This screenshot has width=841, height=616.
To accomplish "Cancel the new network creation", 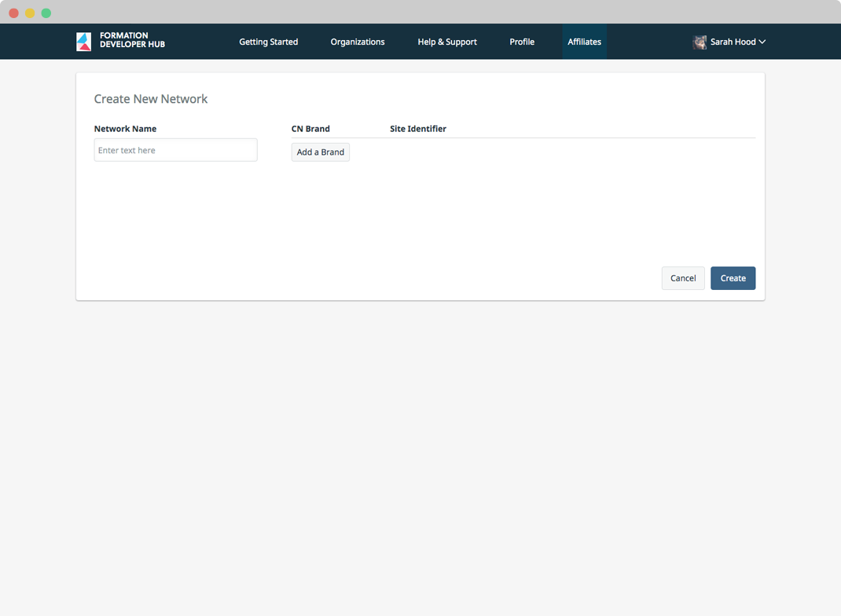I will click(x=683, y=278).
